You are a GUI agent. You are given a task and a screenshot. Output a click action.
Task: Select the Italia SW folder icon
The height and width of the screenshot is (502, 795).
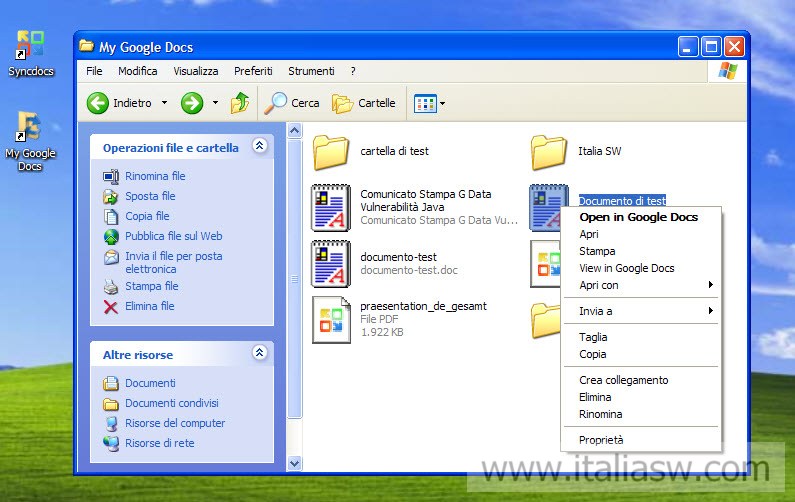549,152
